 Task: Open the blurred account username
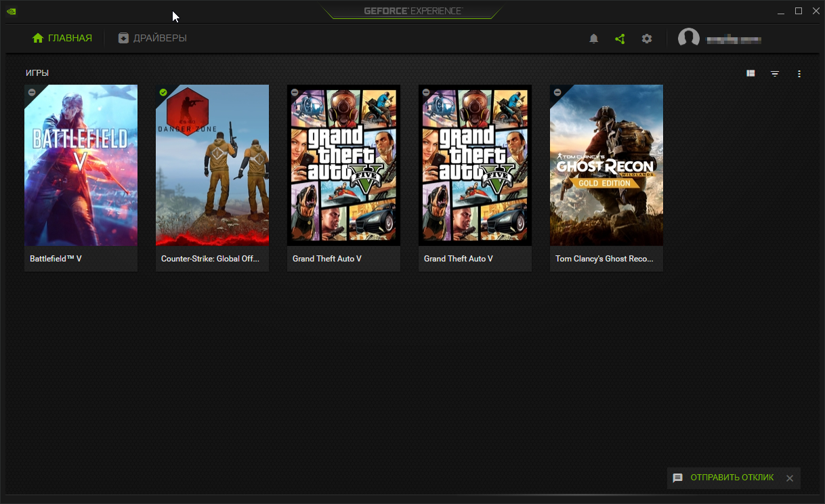pos(734,39)
